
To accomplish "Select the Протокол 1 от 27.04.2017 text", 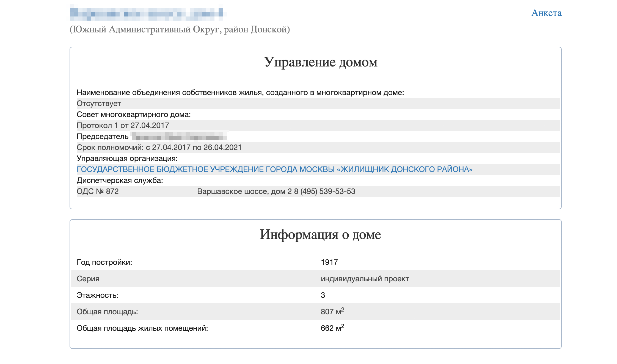I will click(x=123, y=126).
